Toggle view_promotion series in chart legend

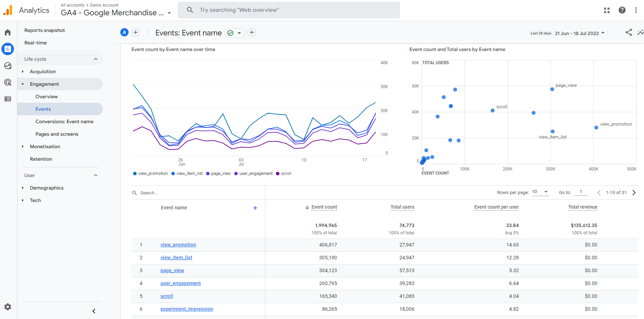click(150, 174)
